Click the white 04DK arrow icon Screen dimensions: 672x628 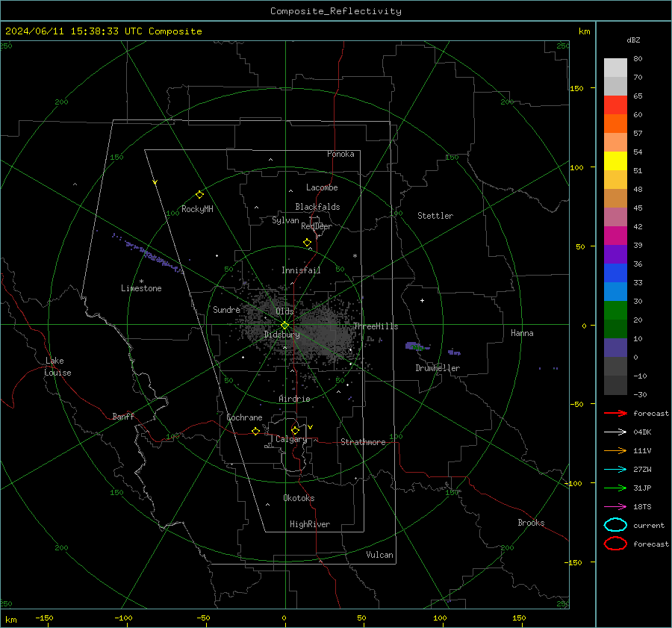pyautogui.click(x=615, y=432)
